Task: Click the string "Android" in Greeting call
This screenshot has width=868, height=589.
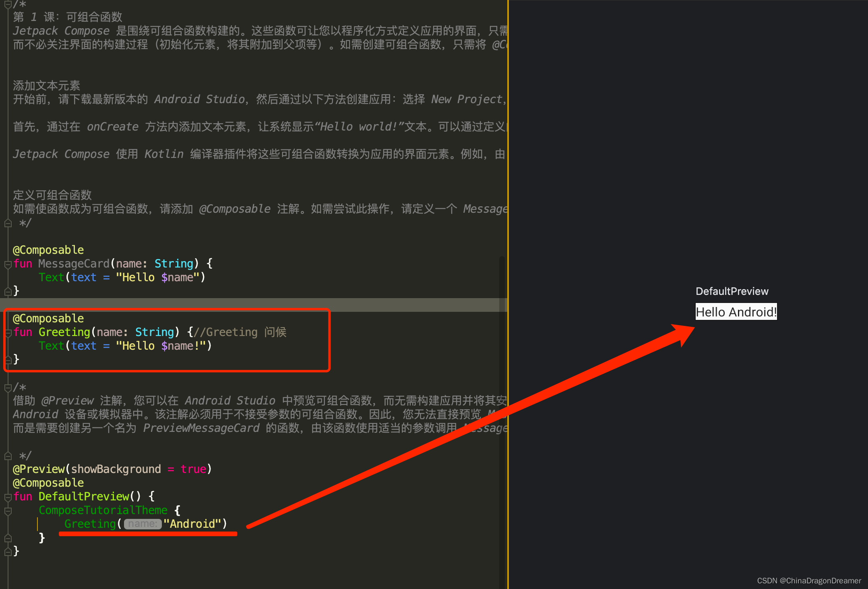Action: tap(192, 524)
